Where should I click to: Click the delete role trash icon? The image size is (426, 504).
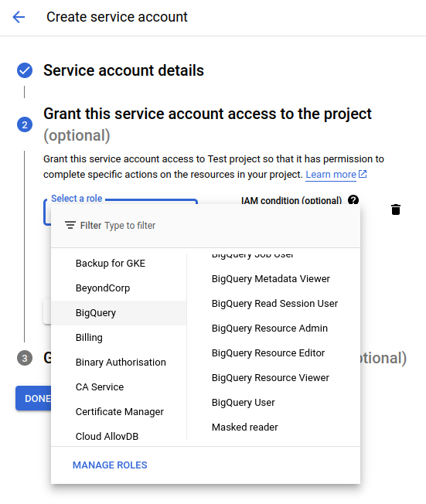[x=396, y=209]
